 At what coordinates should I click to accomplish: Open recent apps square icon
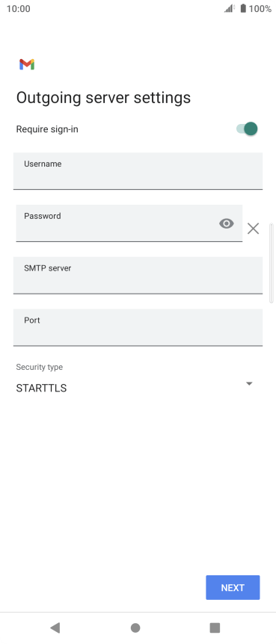pyautogui.click(x=215, y=628)
